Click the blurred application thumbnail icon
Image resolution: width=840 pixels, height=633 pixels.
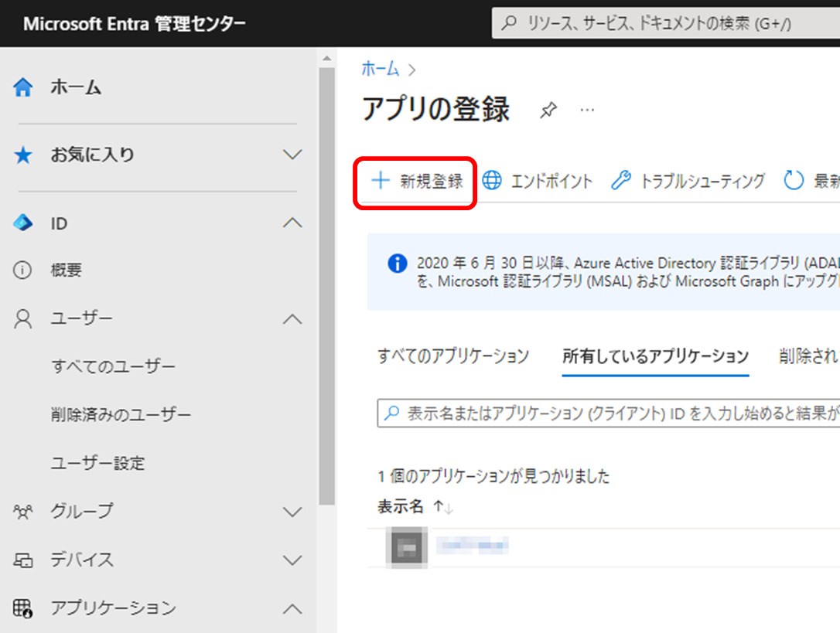pyautogui.click(x=406, y=547)
